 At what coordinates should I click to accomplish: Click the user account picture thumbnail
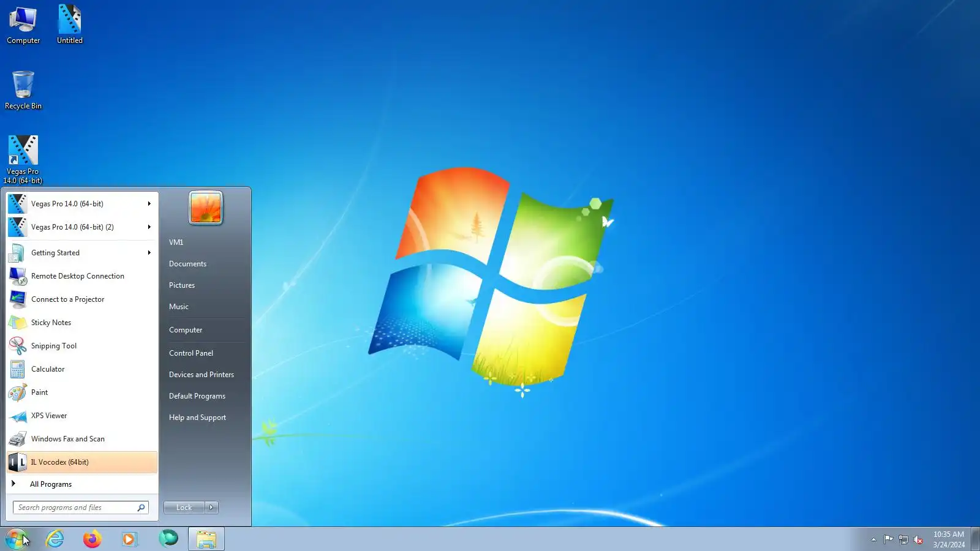coord(206,208)
